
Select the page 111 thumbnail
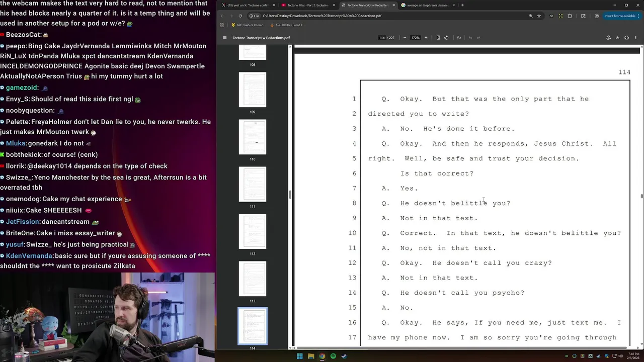point(253,185)
